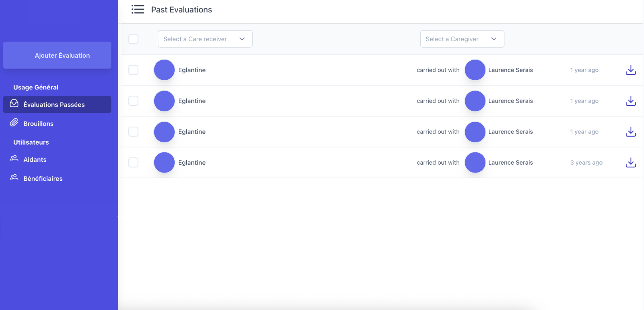Check the box for the 3 years ago evaluation
The width and height of the screenshot is (644, 310).
[133, 162]
